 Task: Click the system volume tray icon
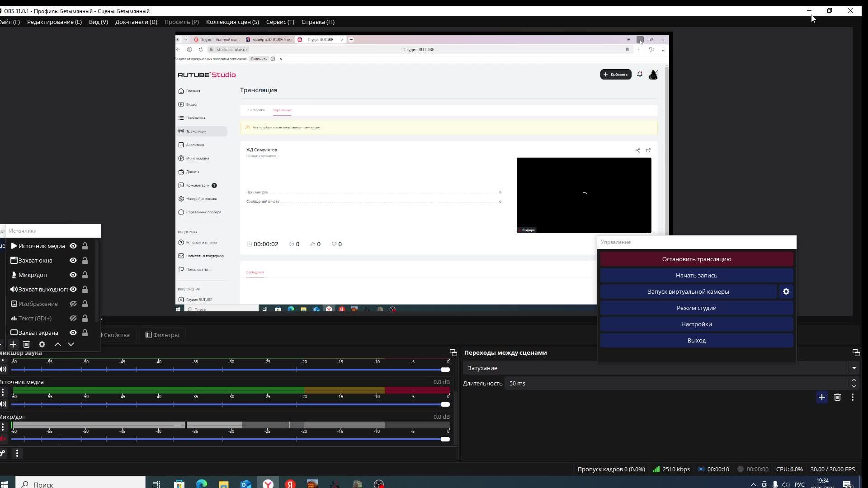coord(786,484)
